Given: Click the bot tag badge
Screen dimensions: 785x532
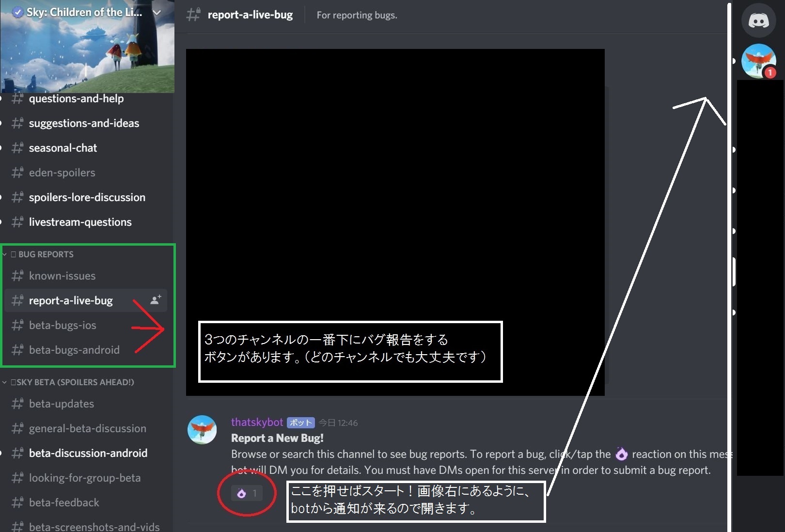Looking at the screenshot, I should pos(301,422).
